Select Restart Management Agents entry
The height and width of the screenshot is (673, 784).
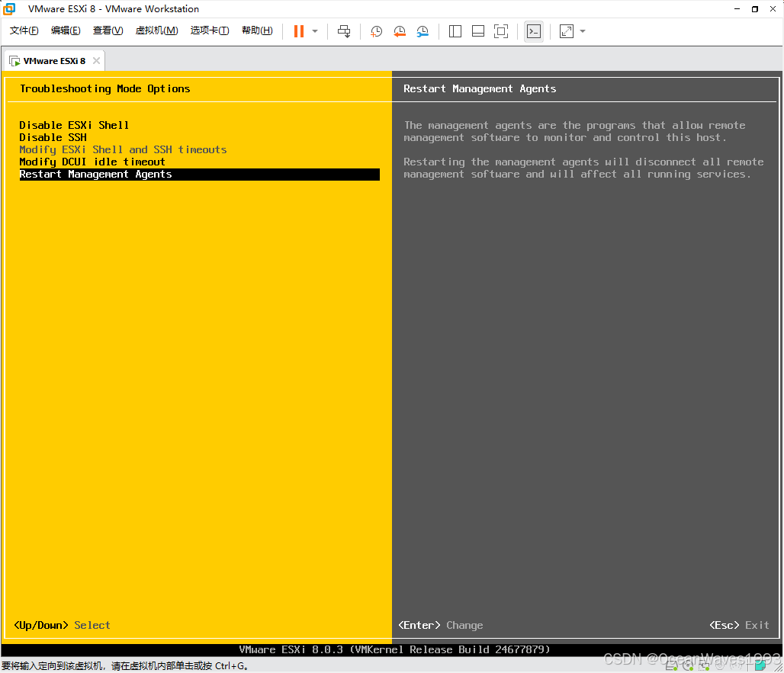[x=200, y=175]
